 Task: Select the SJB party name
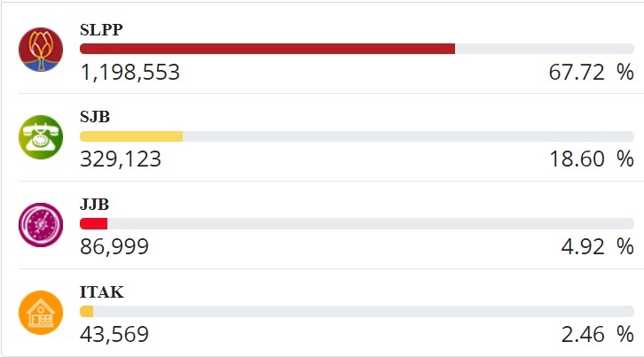(95, 117)
